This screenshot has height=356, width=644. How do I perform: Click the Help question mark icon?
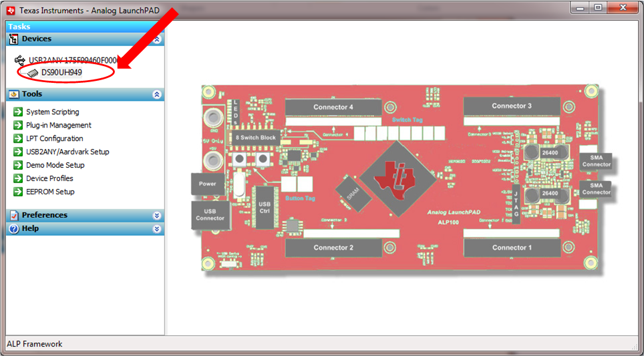13,228
